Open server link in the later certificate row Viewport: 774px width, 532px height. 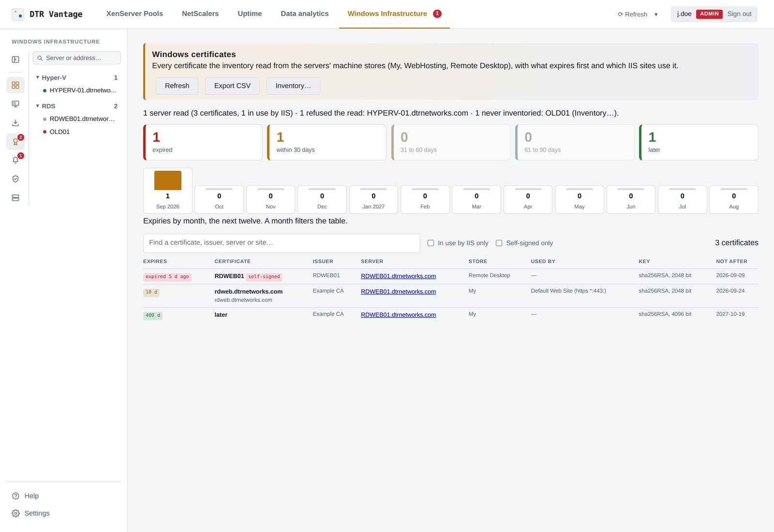tap(398, 315)
